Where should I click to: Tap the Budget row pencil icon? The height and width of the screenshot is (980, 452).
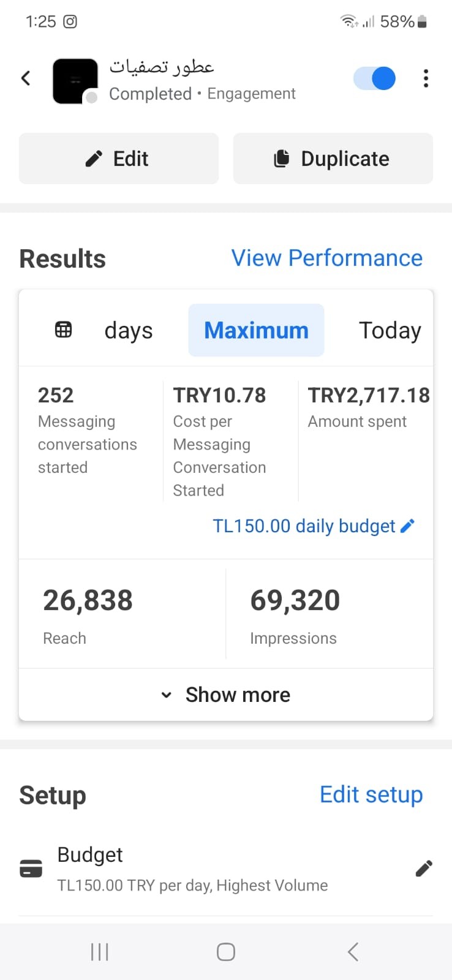click(424, 869)
